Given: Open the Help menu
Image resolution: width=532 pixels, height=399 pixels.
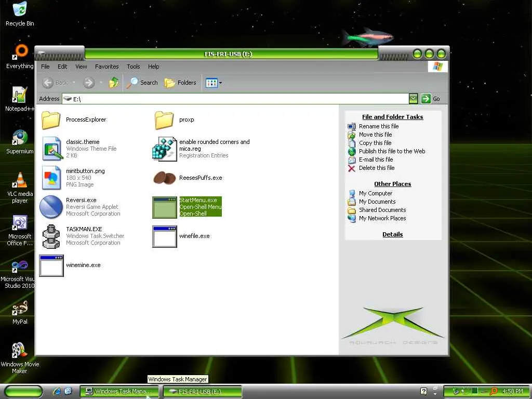Looking at the screenshot, I should coord(153,66).
